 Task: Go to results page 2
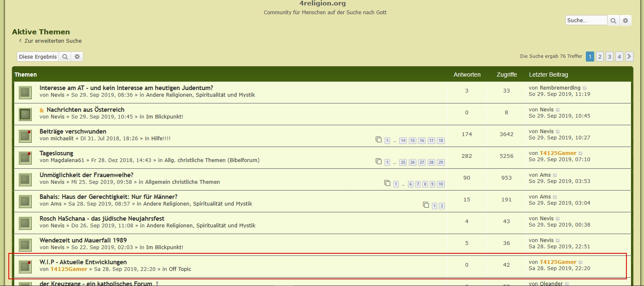click(600, 57)
